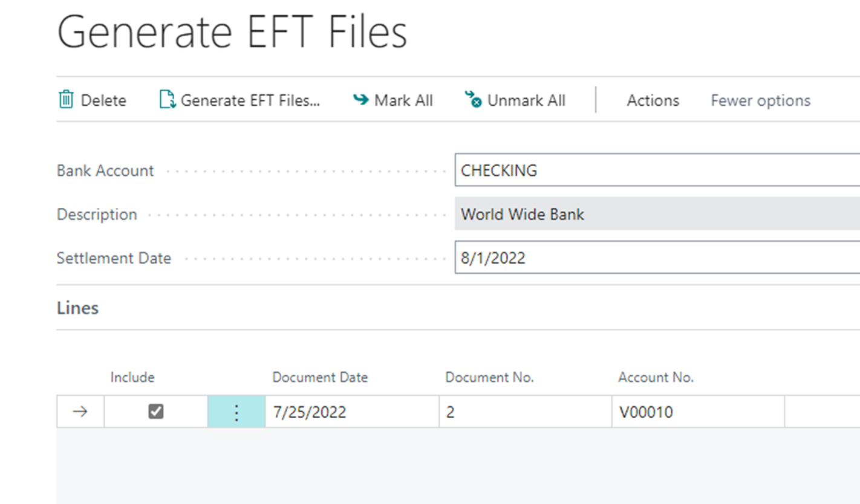Select the Lines section header
The image size is (860, 504).
tap(77, 308)
